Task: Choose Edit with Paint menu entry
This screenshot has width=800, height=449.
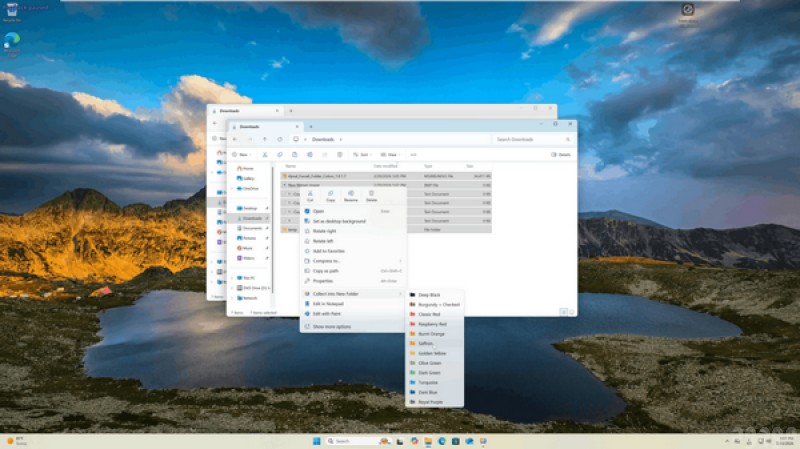Action: (328, 314)
